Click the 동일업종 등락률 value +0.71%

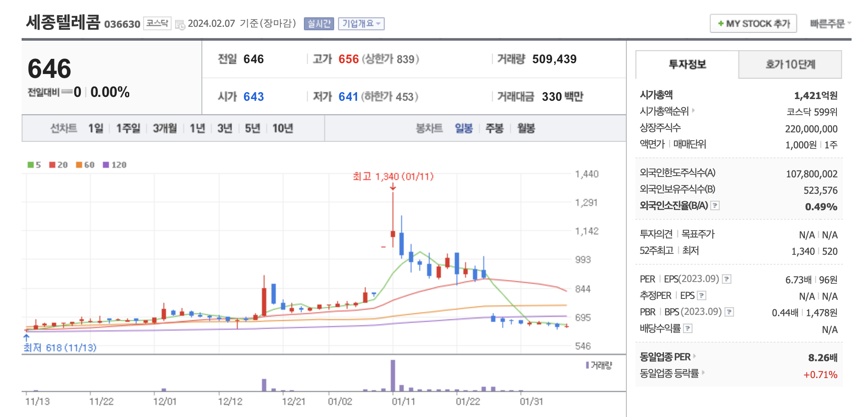pyautogui.click(x=820, y=375)
